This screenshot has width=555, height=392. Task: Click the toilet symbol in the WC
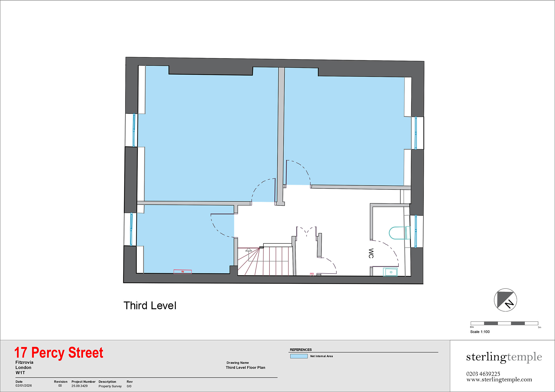399,233
